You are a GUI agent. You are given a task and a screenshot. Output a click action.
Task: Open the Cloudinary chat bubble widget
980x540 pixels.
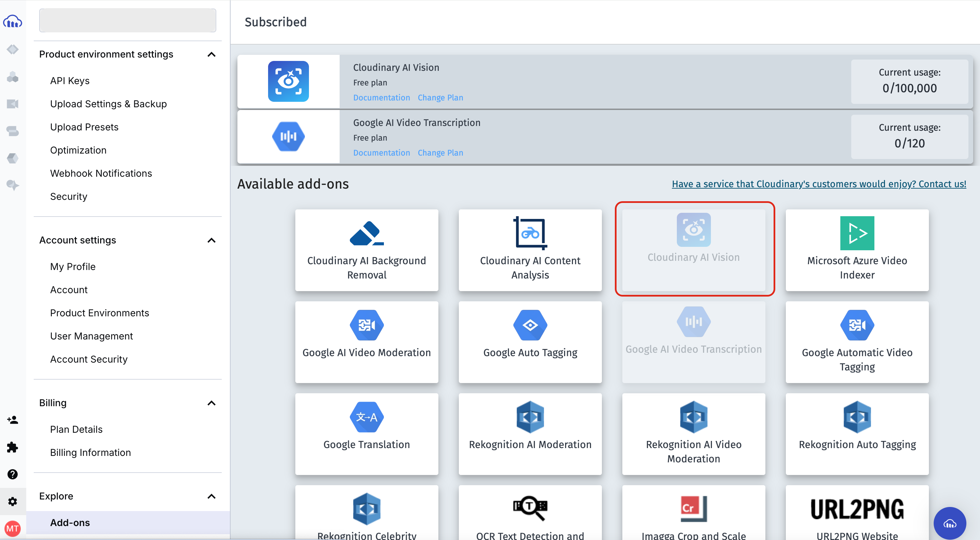[950, 523]
